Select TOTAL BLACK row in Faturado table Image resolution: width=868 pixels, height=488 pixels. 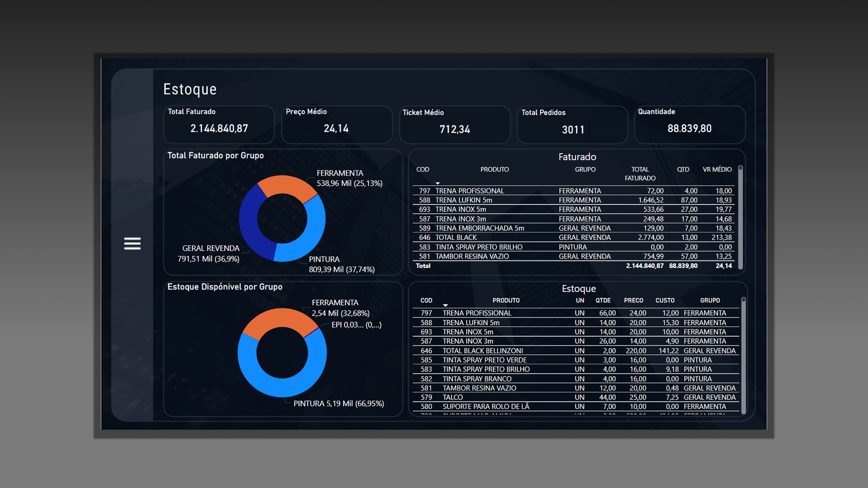click(x=574, y=237)
